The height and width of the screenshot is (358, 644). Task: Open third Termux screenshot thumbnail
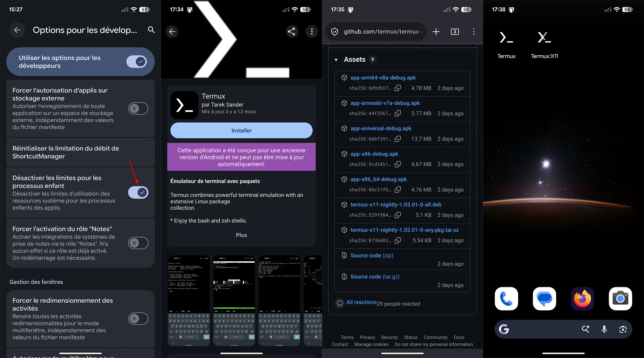click(279, 301)
